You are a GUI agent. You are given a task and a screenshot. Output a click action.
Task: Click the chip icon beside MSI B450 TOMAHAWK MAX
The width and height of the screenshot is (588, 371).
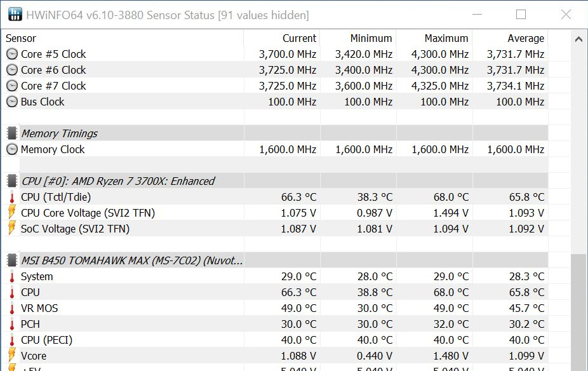(x=12, y=260)
